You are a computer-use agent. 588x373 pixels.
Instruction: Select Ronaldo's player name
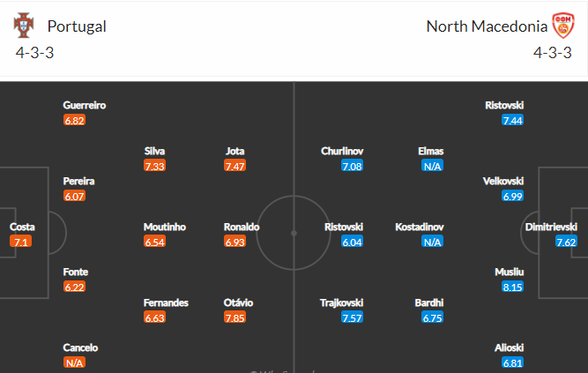point(242,227)
